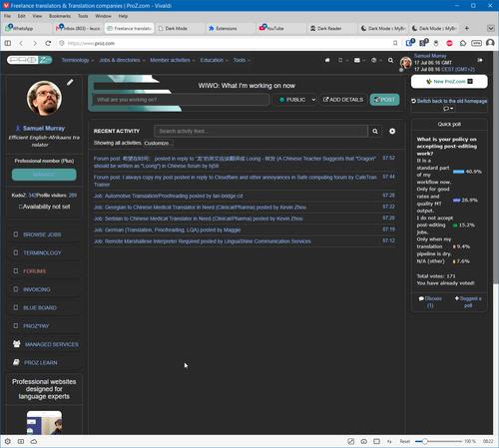
Task: Click the ProZ Learn book icon
Action: [x=16, y=362]
